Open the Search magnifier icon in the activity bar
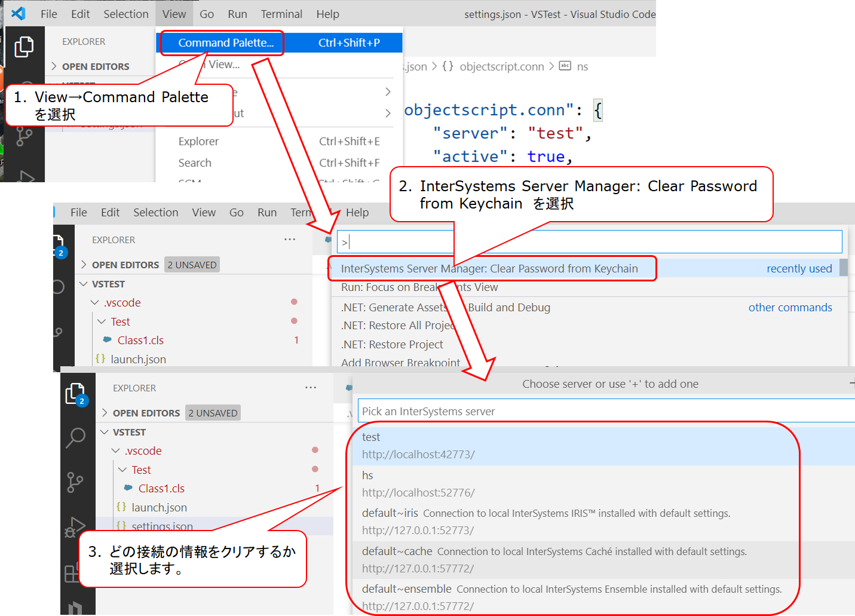This screenshot has width=855, height=616. click(x=75, y=437)
